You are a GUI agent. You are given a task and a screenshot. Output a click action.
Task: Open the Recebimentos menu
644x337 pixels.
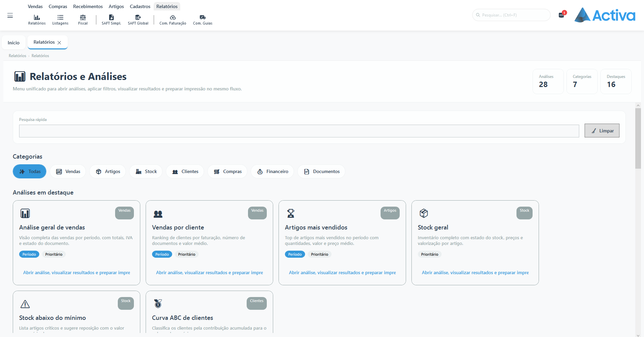(x=88, y=6)
